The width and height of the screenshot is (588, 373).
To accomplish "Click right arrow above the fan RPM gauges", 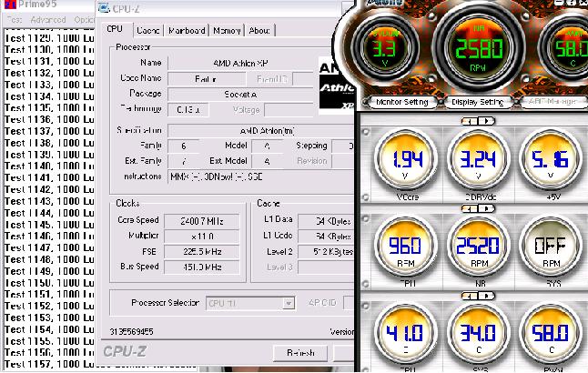I will (x=486, y=208).
